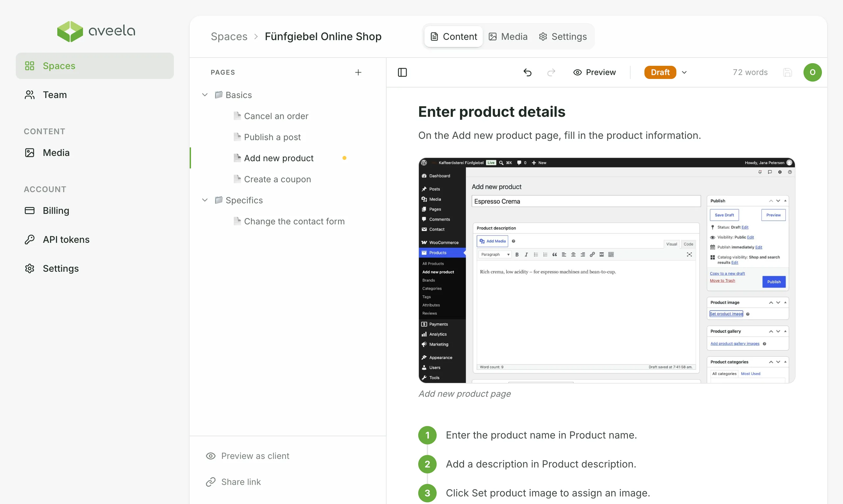Toggle the pages sidebar panel icon
Viewport: 843px width, 504px height.
click(402, 72)
